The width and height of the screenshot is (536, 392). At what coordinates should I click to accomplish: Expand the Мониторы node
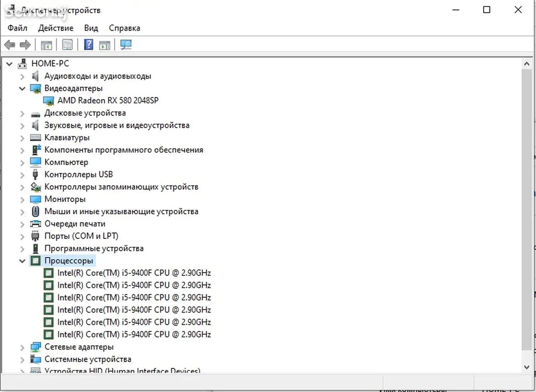[x=22, y=200]
